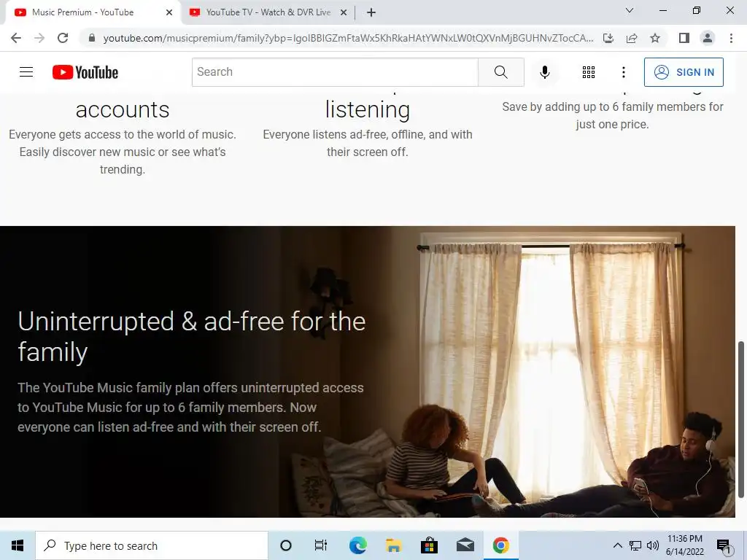Close the Music Premium tab

click(x=169, y=12)
